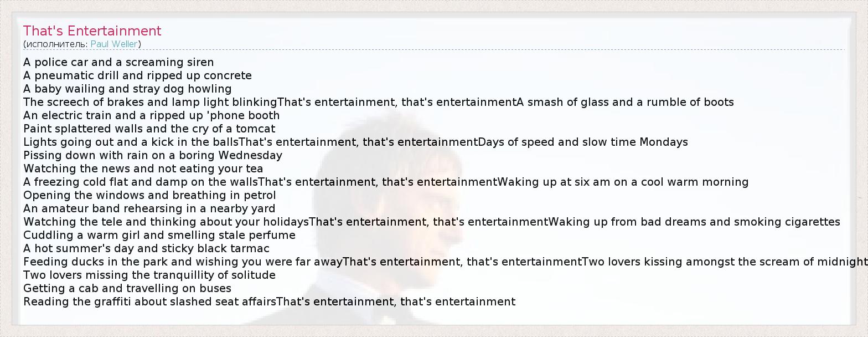Click the line "A police car and a screaming siren"
Screen dimensions: 868x337
coord(118,62)
